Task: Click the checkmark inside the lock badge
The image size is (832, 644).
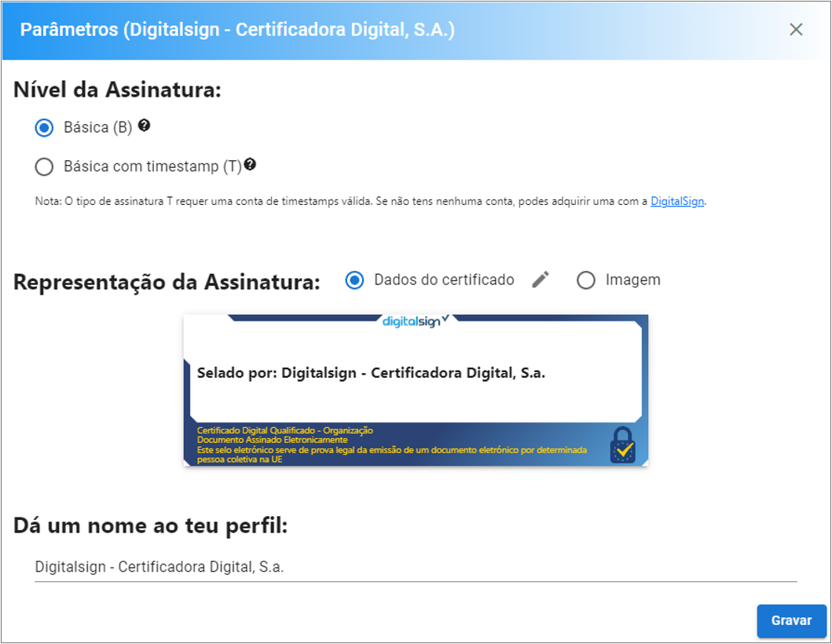Action: click(625, 451)
